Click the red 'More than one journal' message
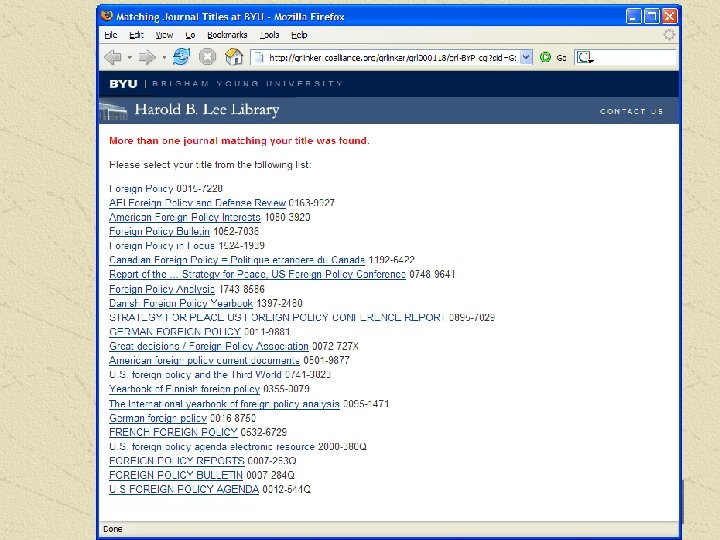The height and width of the screenshot is (540, 720). click(239, 141)
